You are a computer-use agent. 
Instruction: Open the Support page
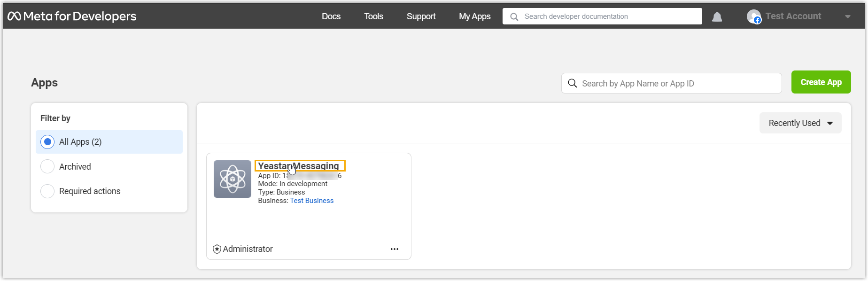[421, 16]
